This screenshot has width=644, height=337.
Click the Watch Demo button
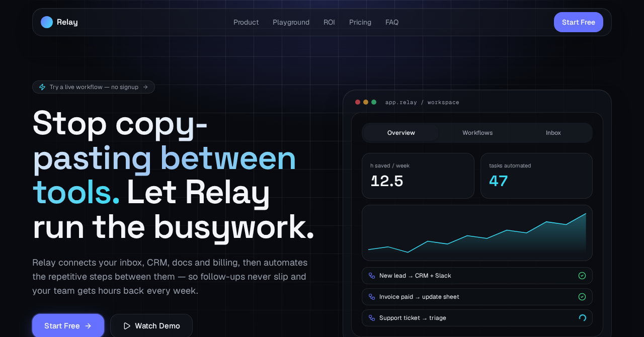(151, 325)
